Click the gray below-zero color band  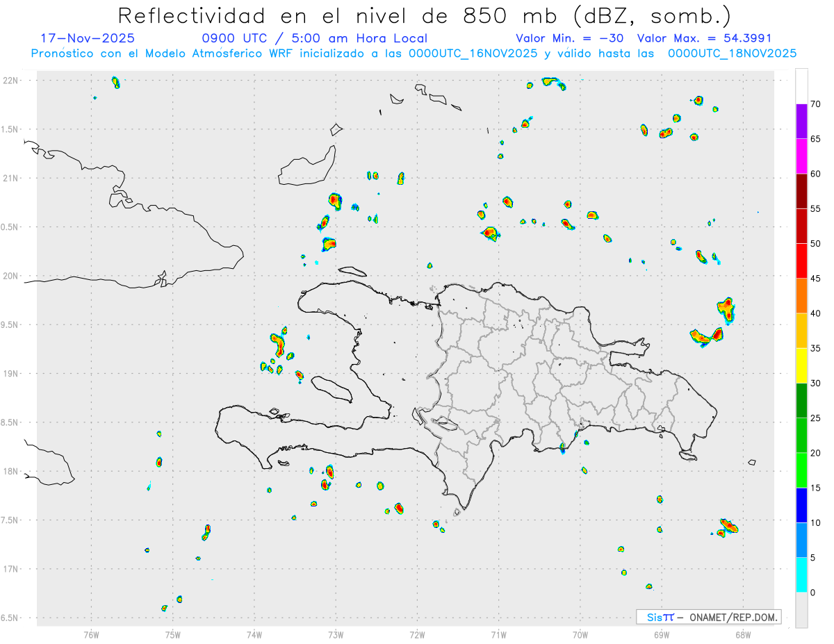pyautogui.click(x=801, y=610)
